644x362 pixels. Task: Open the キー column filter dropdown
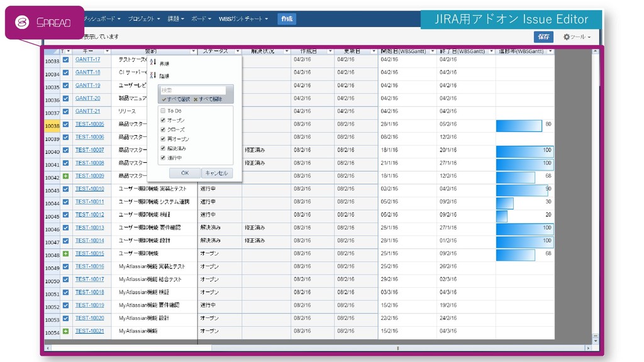click(107, 52)
